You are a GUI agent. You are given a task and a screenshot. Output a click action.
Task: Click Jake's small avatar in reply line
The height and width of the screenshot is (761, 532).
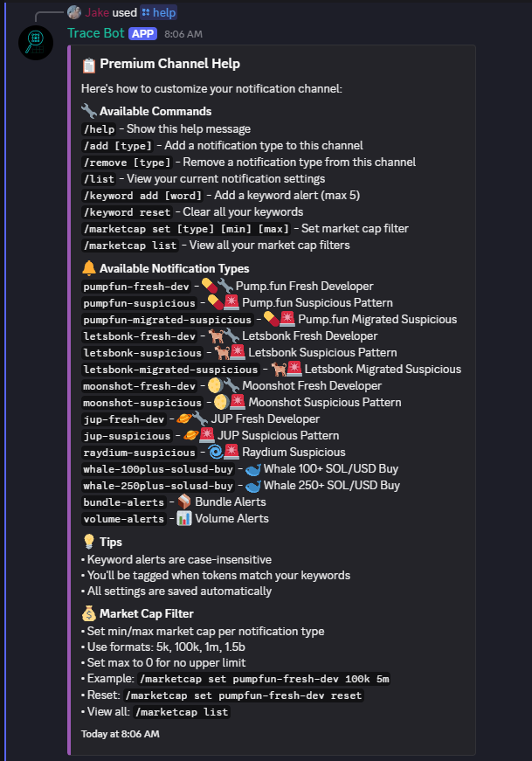pos(74,12)
